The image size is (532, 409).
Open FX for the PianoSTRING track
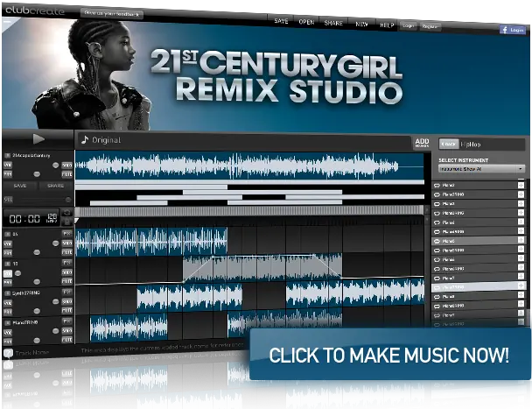point(66,321)
